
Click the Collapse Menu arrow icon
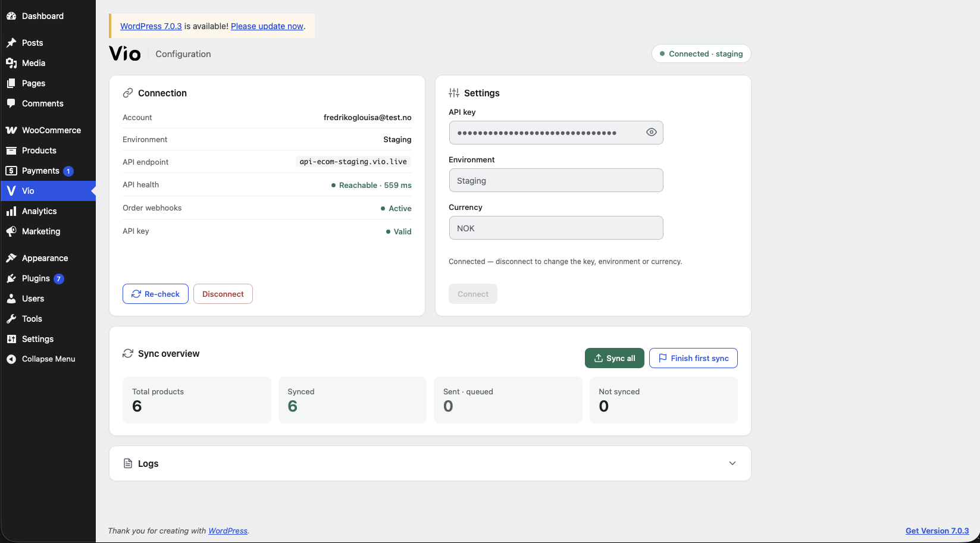pos(11,359)
